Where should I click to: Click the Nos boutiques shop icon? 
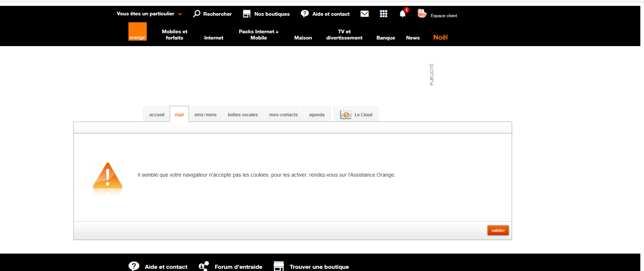pos(247,14)
